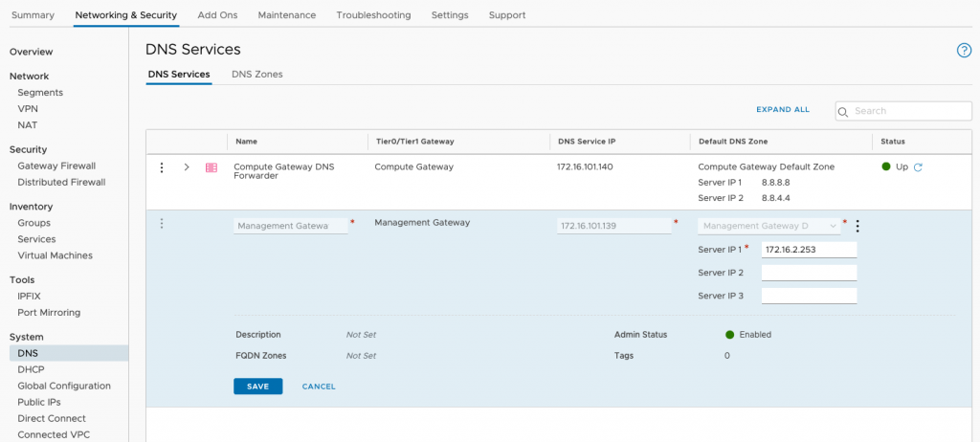980x442 pixels.
Task: Click the Name column header
Action: 246,142
